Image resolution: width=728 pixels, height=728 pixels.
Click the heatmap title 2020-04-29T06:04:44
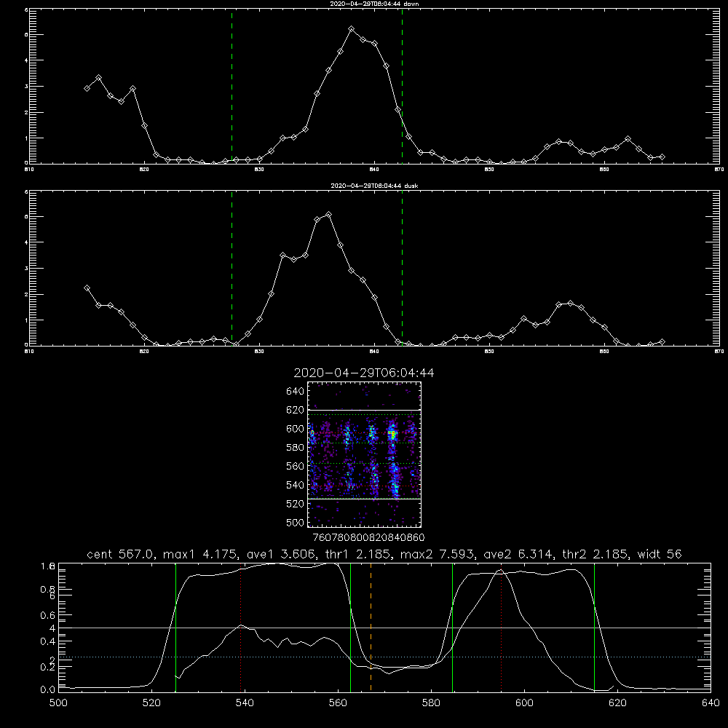click(364, 373)
